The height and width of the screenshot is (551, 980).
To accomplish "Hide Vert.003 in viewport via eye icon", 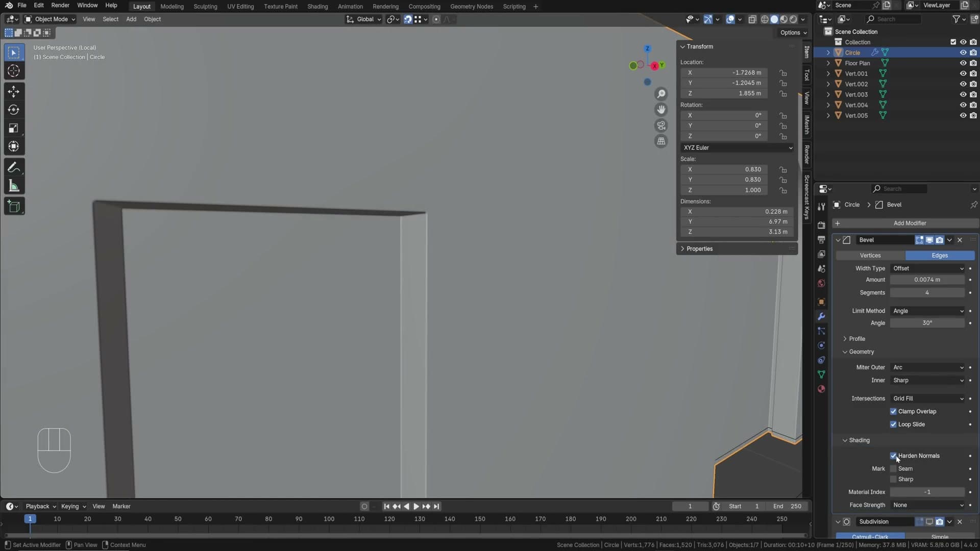I will click(963, 94).
